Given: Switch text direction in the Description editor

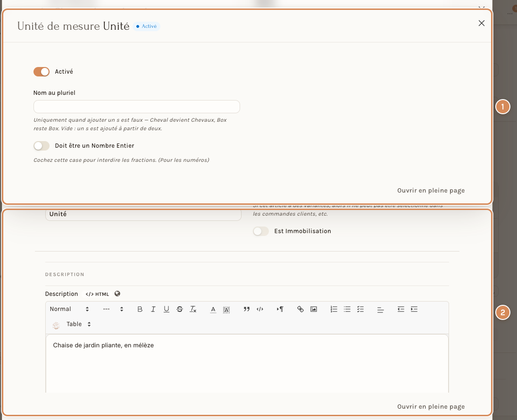Looking at the screenshot, I should pos(280,309).
